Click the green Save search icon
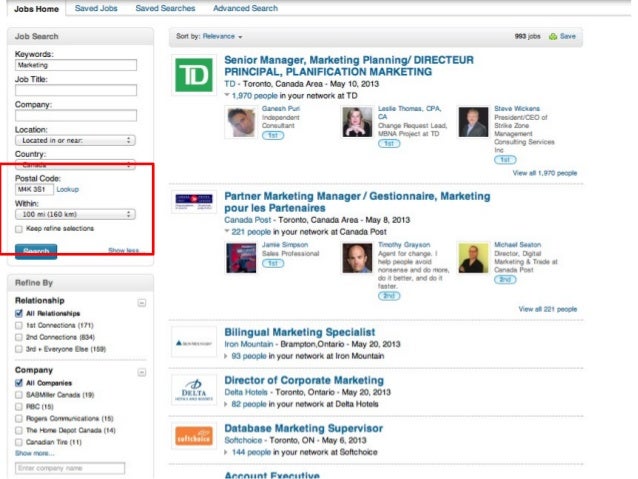Screen dimensions: 638x479 553,37
